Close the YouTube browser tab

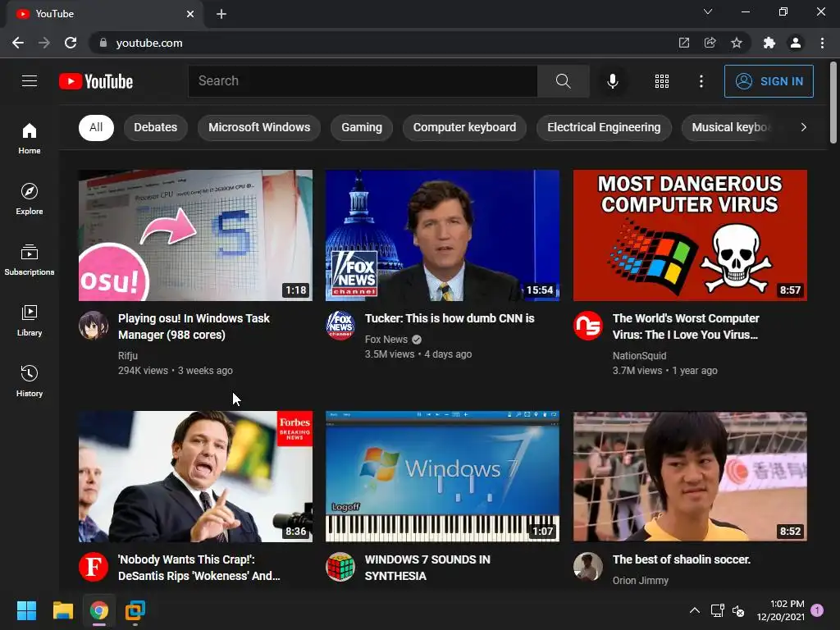point(190,14)
